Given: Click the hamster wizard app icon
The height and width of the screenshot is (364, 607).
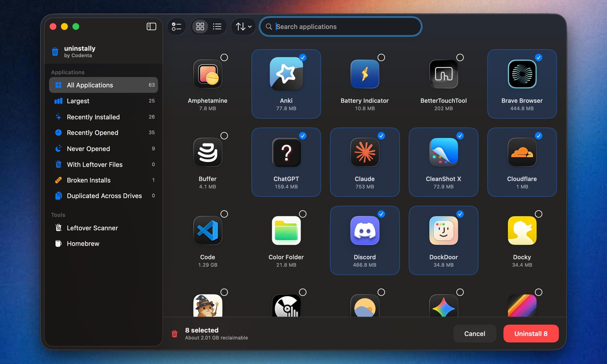Looking at the screenshot, I should [x=208, y=306].
